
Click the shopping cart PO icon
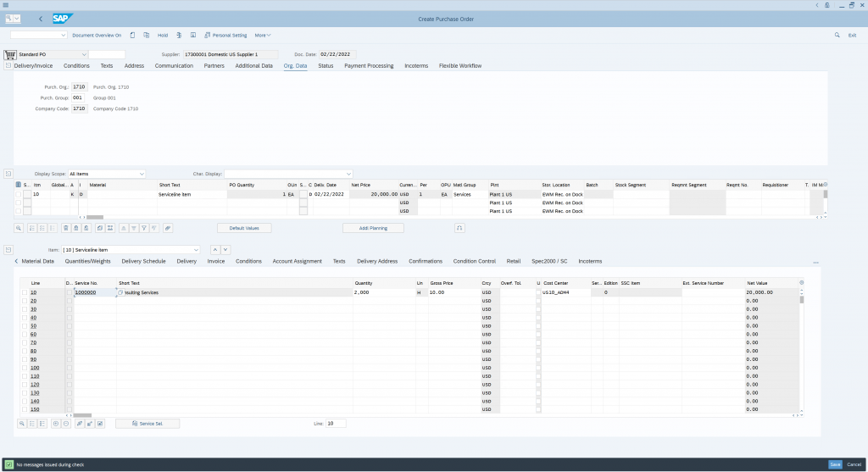10,54
